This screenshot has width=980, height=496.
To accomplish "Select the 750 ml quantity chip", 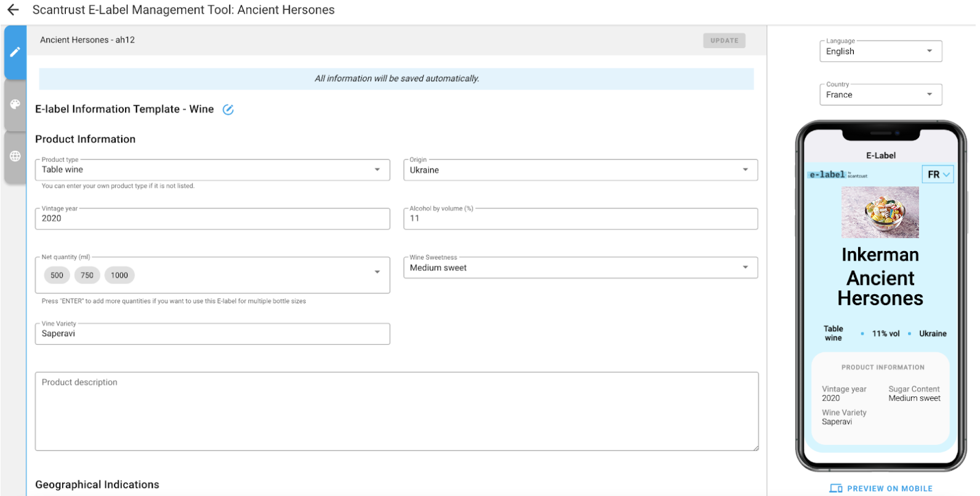I will (87, 275).
